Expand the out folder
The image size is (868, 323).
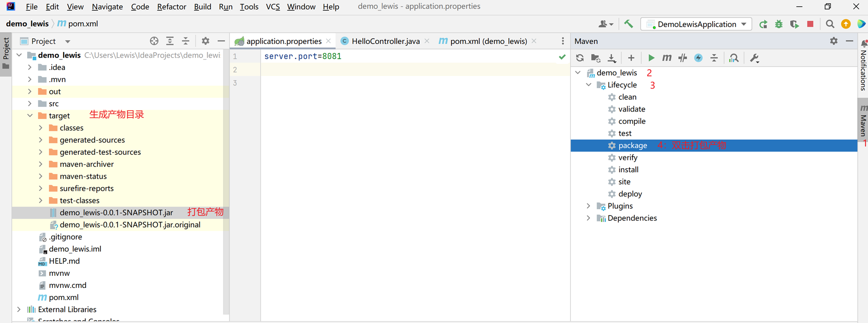30,91
